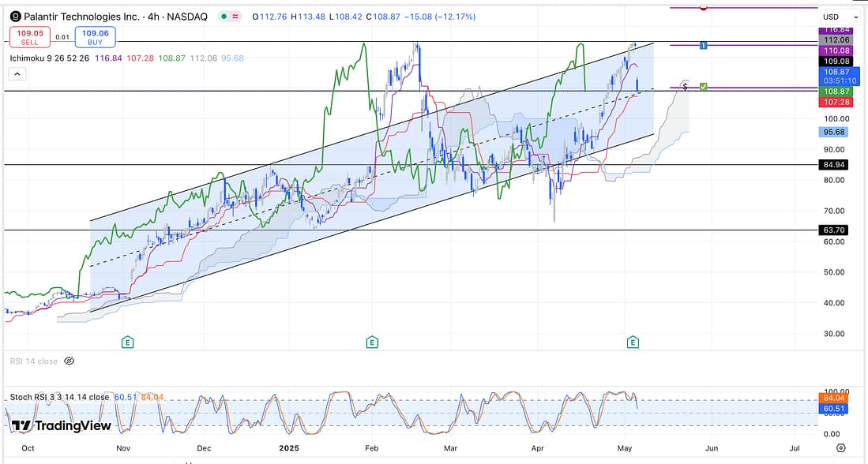Click Ichimoku legend value 112.06
868x464 pixels.
203,58
